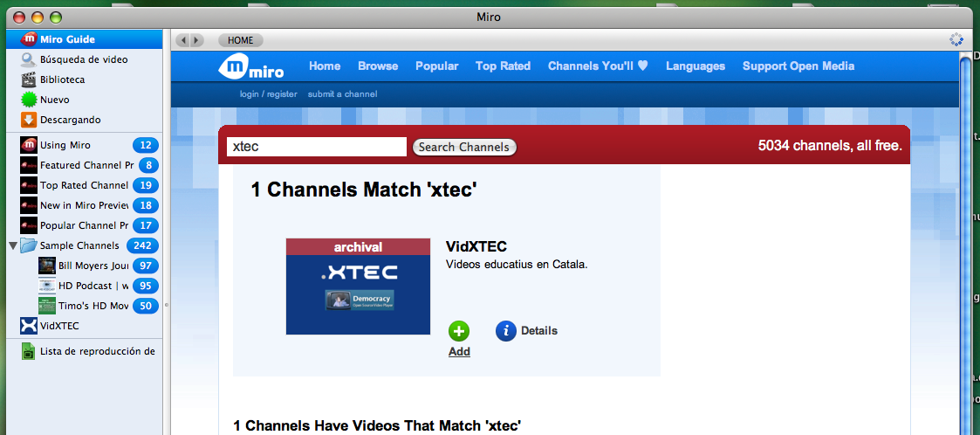Select the Using Miro channel icon
Screen dimensions: 980x435
29,145
